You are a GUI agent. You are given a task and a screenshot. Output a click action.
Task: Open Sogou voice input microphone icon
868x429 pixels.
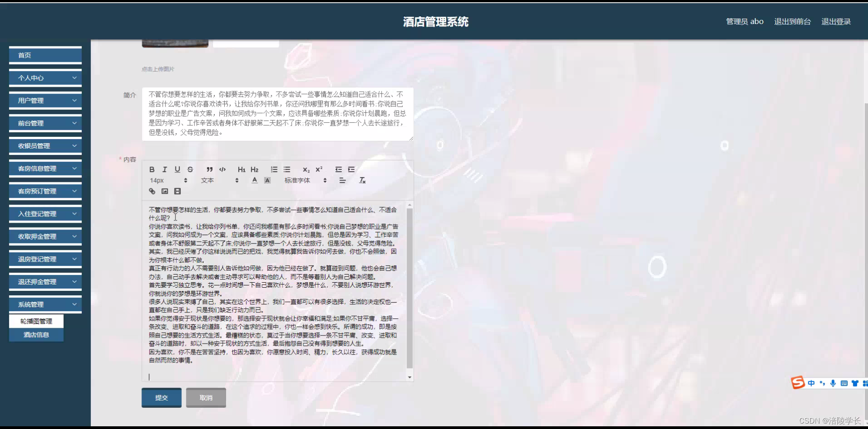833,383
